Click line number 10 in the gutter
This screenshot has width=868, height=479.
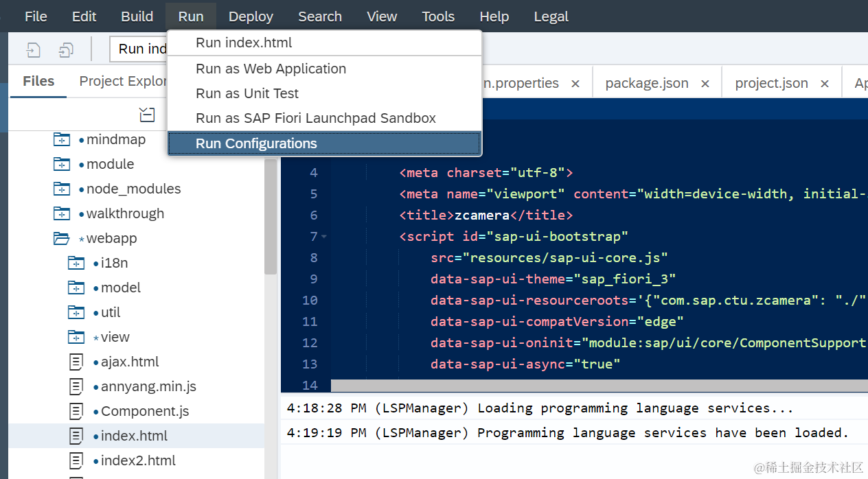[310, 300]
